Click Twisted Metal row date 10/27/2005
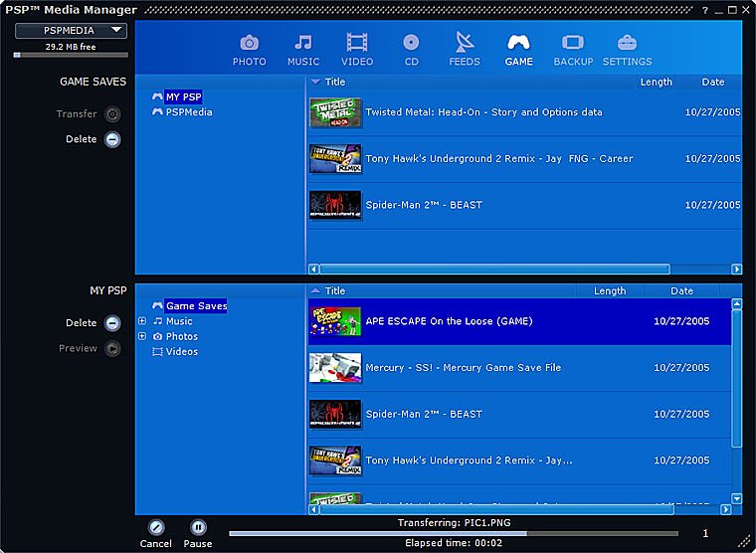Image resolution: width=756 pixels, height=553 pixels. (x=712, y=112)
